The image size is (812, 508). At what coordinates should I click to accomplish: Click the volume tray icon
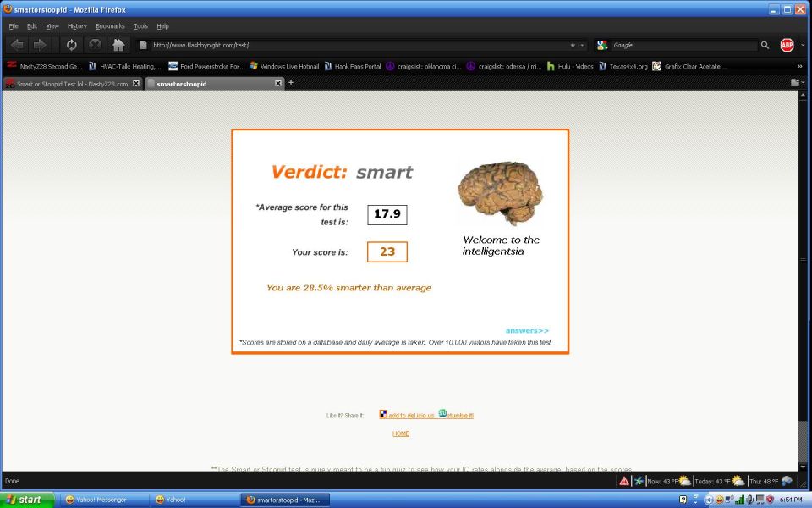(x=749, y=500)
